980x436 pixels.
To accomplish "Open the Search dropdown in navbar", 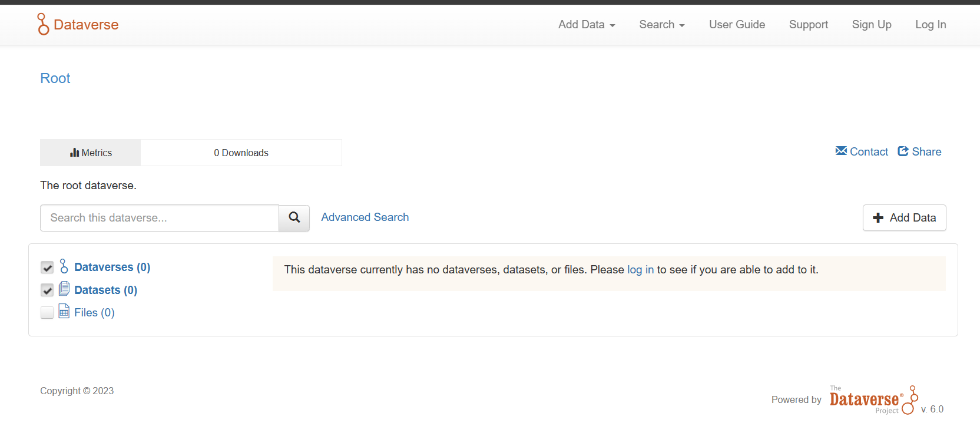I will tap(661, 25).
